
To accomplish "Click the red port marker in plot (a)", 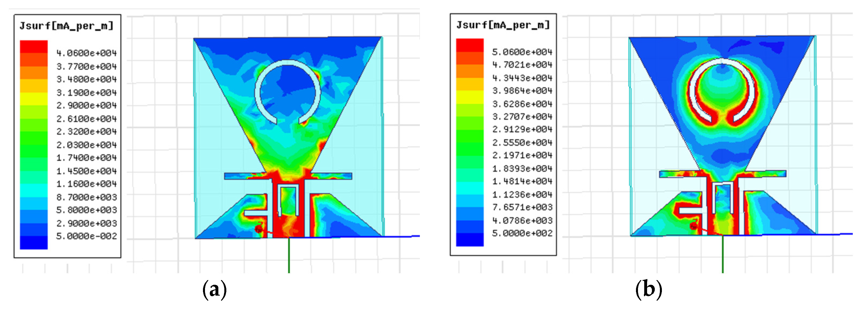I will [x=258, y=229].
